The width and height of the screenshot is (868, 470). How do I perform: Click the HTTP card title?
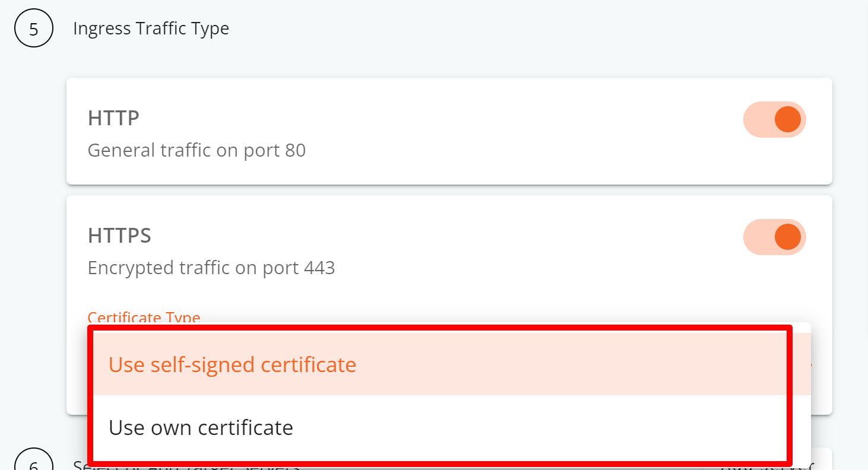tap(113, 118)
